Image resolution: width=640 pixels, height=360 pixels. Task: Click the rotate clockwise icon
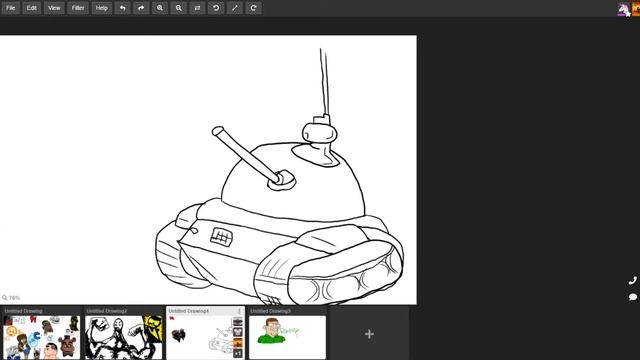[253, 8]
